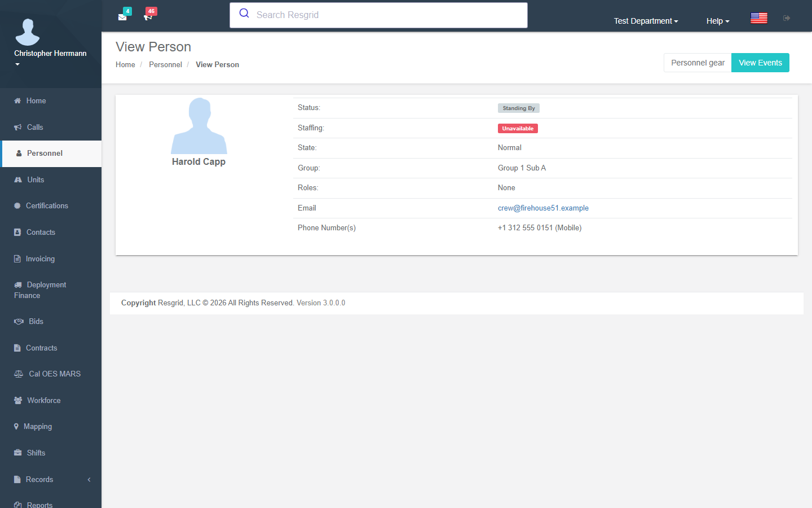
Task: Click the search magnifier icon
Action: [x=244, y=14]
